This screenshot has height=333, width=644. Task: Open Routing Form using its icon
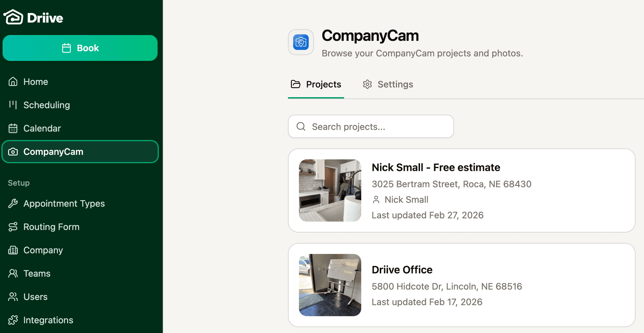click(13, 227)
